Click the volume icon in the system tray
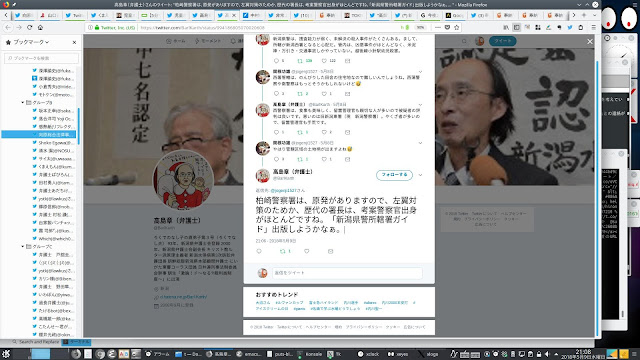 pos(547,354)
